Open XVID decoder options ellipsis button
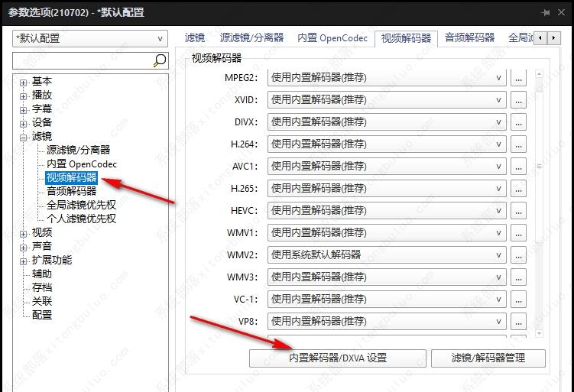The height and width of the screenshot is (392, 574). pyautogui.click(x=518, y=100)
